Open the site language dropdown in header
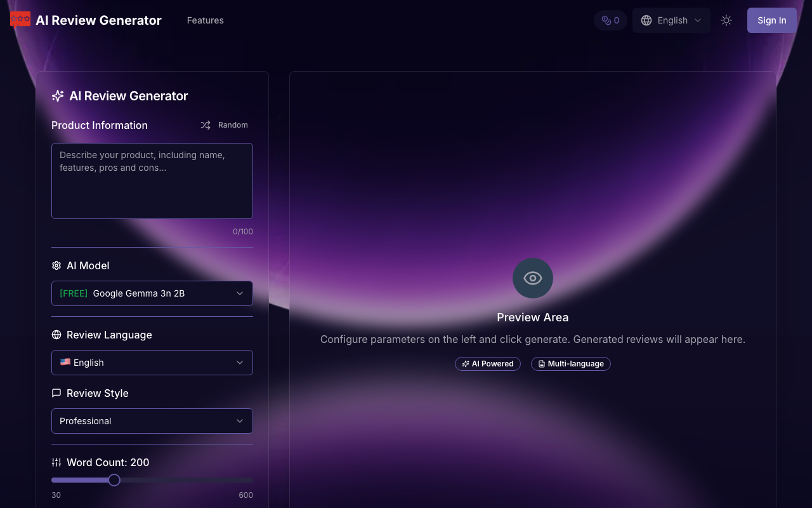 pos(671,20)
